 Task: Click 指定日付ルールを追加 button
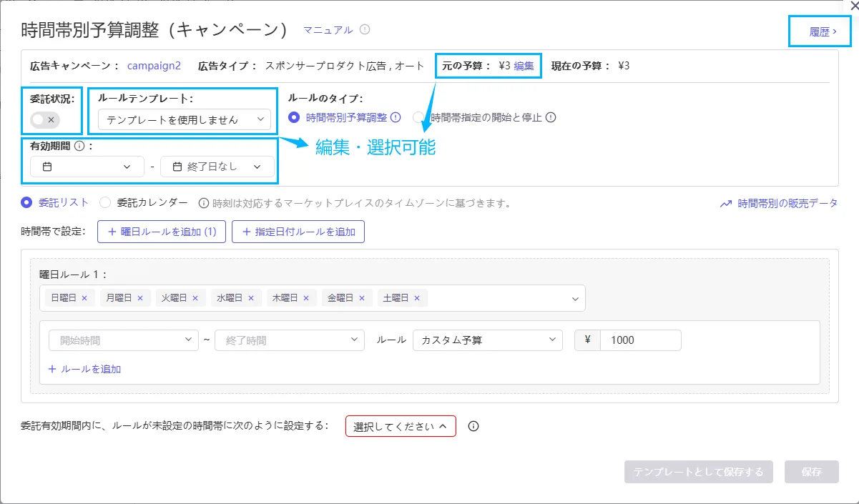click(298, 232)
